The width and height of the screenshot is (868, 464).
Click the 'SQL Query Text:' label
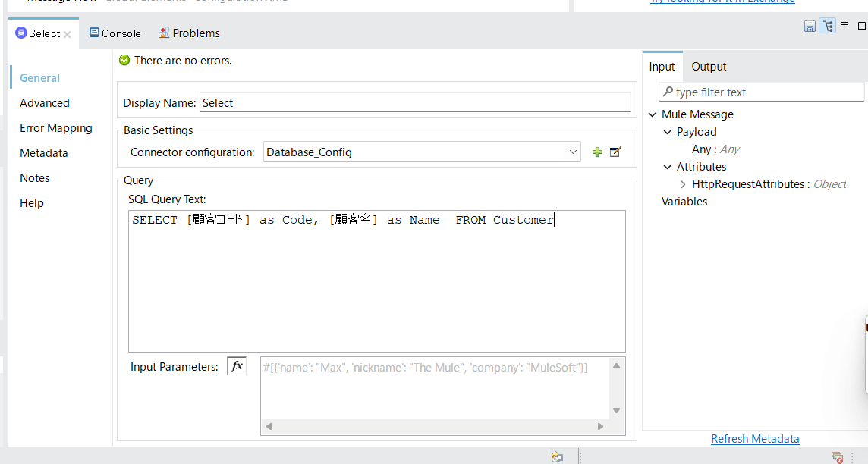point(167,199)
